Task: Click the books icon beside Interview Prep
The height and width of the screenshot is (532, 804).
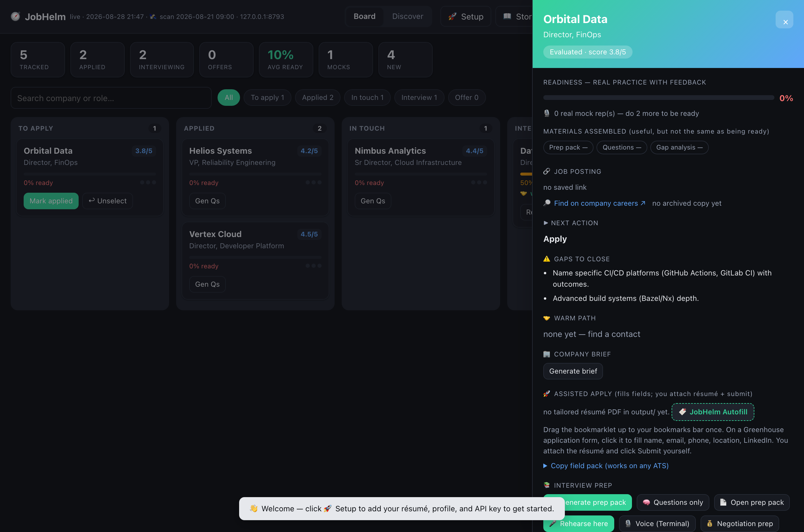Action: pos(547,485)
